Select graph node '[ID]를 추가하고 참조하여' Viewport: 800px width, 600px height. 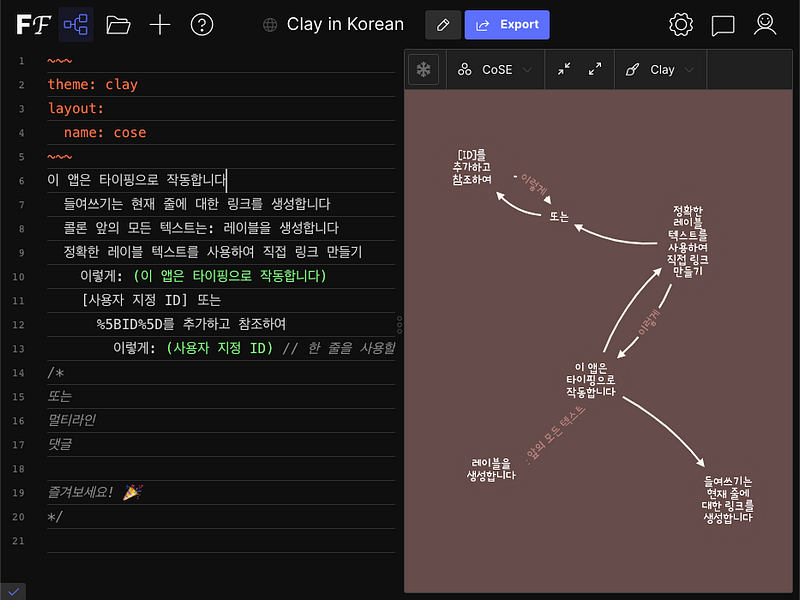click(471, 167)
